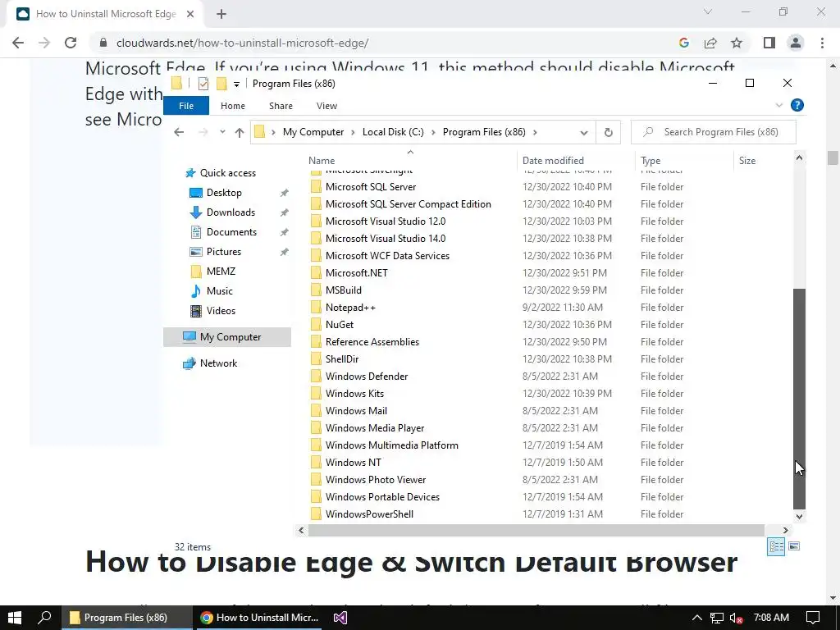Open Chrome three-dot menu
840x630 pixels.
pyautogui.click(x=822, y=43)
